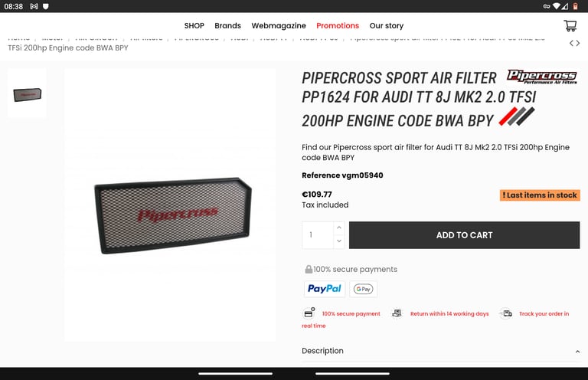
Task: Click the Pipercross brand logo
Action: pyautogui.click(x=542, y=77)
